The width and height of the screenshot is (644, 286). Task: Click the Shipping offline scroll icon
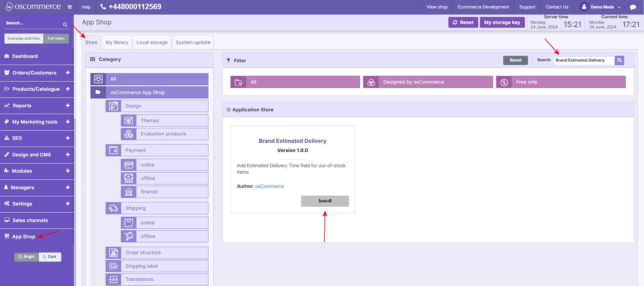[129, 236]
